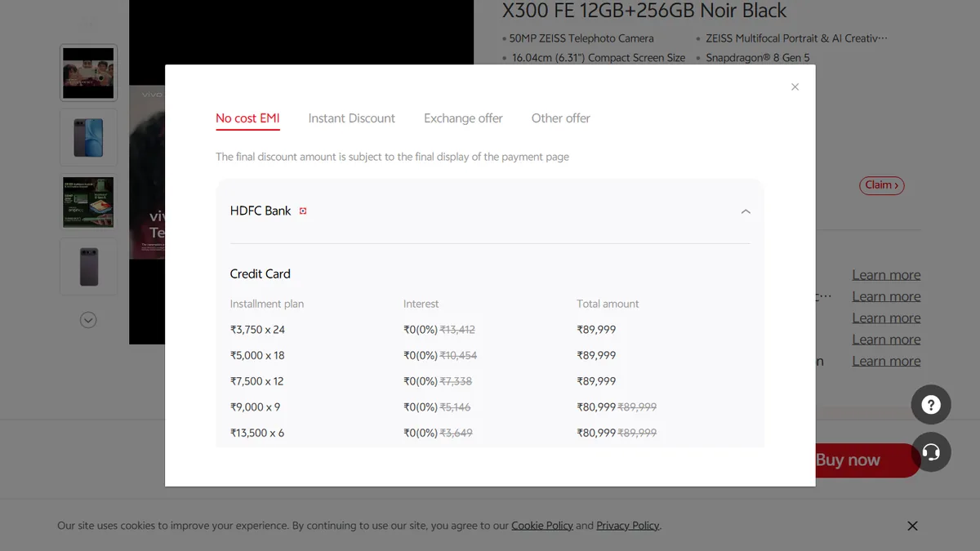Select the blue phone thumbnail
980x551 pixels.
click(x=88, y=137)
